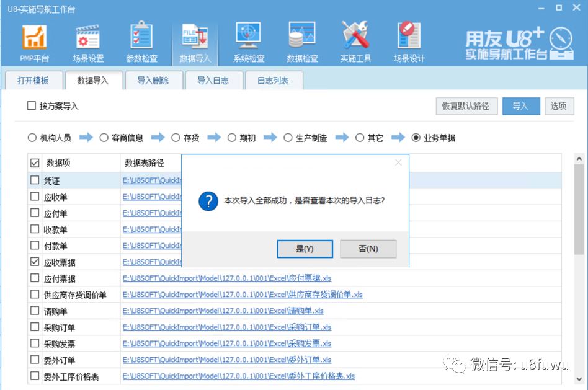Viewport: 588px width, 390px height.
Task: Open the 系统检查 monitor icon
Action: pyautogui.click(x=248, y=43)
